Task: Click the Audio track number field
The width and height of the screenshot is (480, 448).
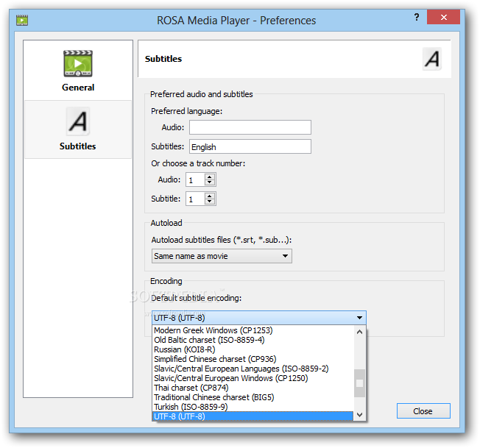Action: (x=195, y=179)
